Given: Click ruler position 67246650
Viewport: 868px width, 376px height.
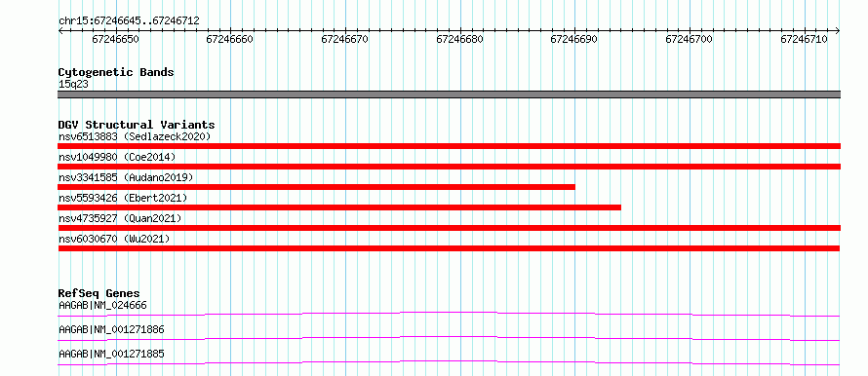Looking at the screenshot, I should tap(116, 39).
